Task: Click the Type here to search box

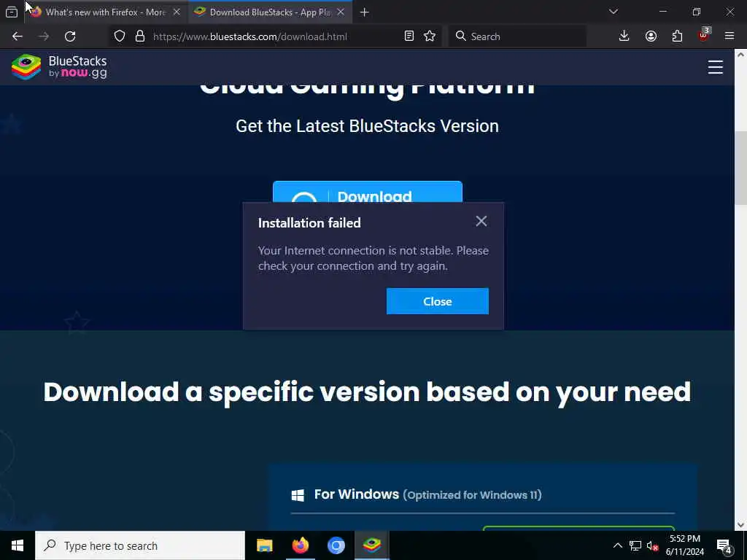Action: [140, 545]
